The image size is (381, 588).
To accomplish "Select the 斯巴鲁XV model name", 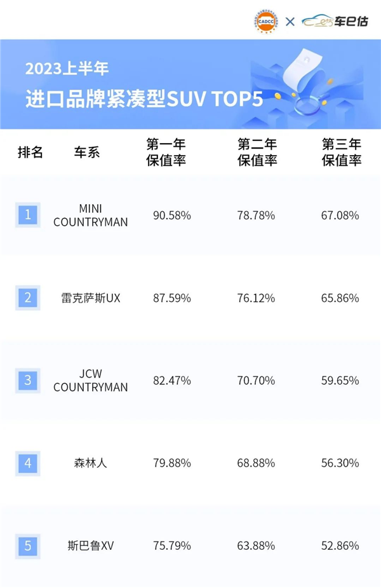I will click(x=90, y=545).
